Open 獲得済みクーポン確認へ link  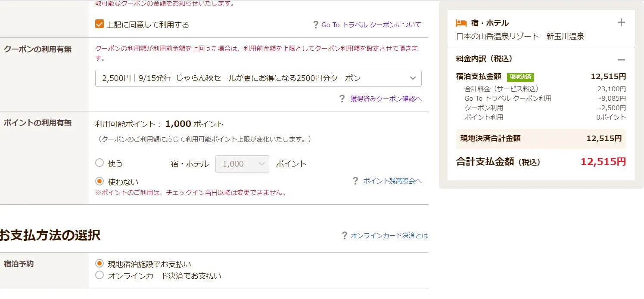coord(386,99)
